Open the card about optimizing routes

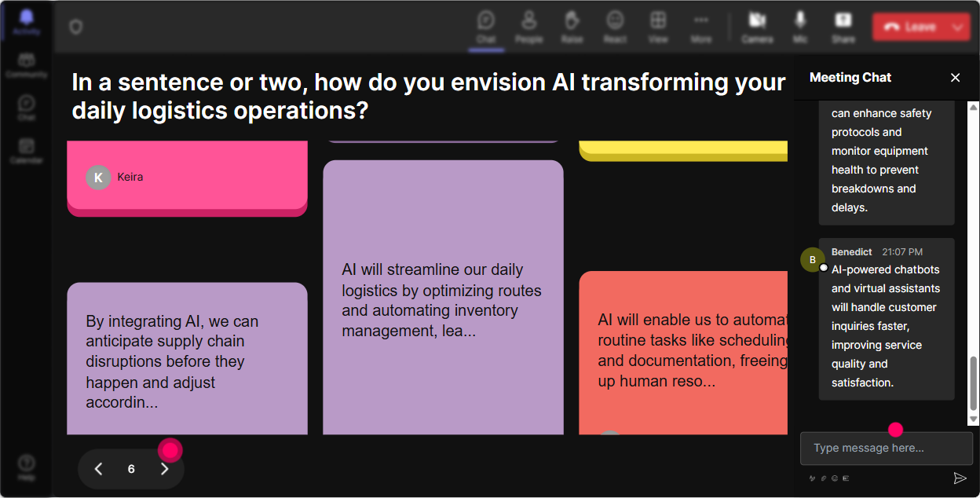(443, 298)
